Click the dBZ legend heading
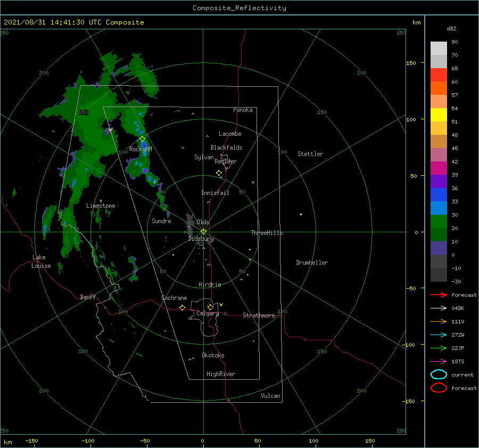Image resolution: width=479 pixels, height=448 pixels. coord(451,28)
